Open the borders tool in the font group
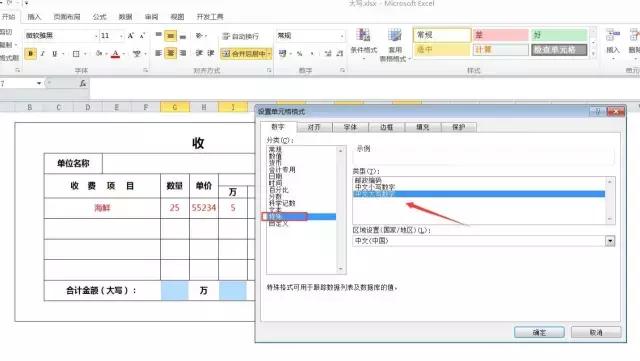This screenshot has height=361, width=640. (x=76, y=53)
